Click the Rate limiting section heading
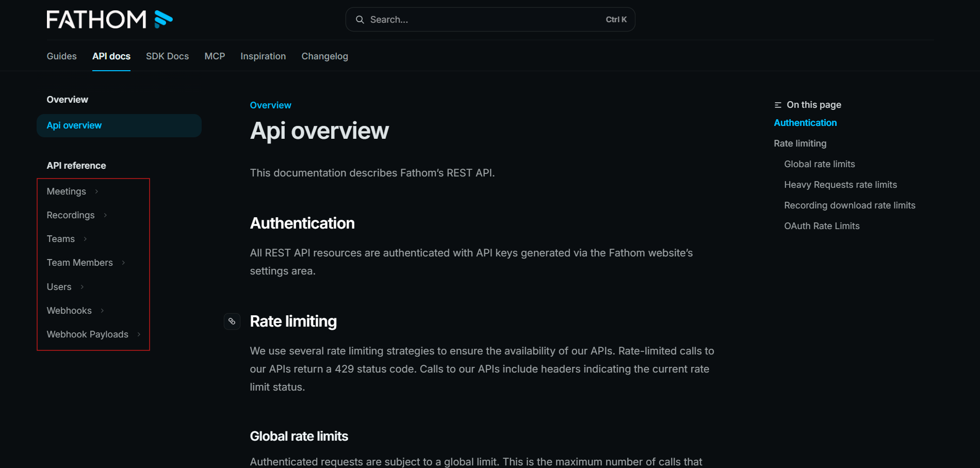 click(293, 321)
